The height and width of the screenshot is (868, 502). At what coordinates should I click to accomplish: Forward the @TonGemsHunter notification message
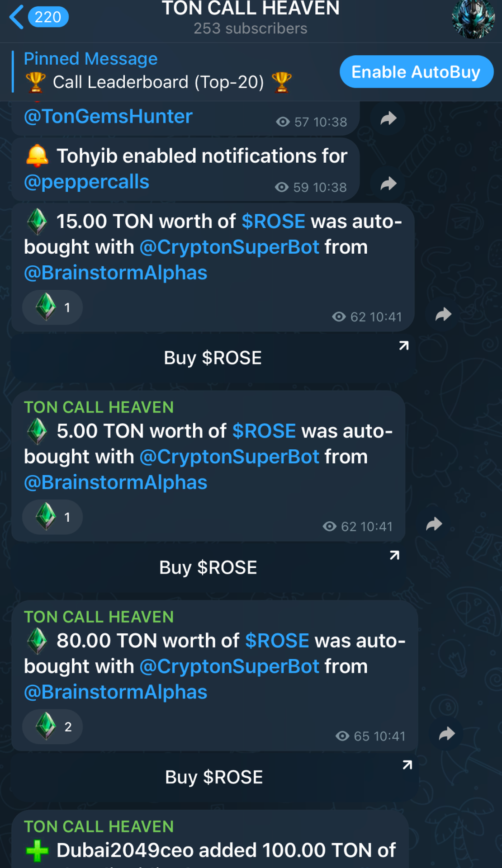tap(388, 119)
